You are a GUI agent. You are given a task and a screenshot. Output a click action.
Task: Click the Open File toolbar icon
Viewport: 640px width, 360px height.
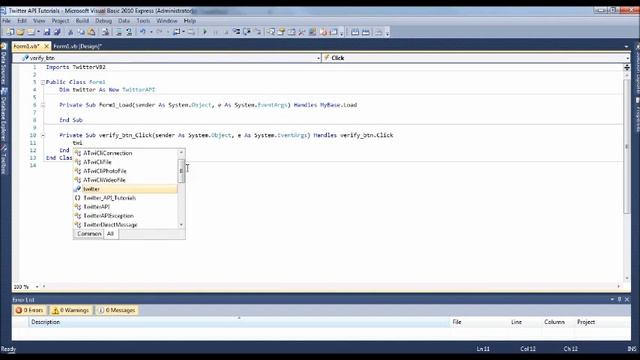[20, 32]
